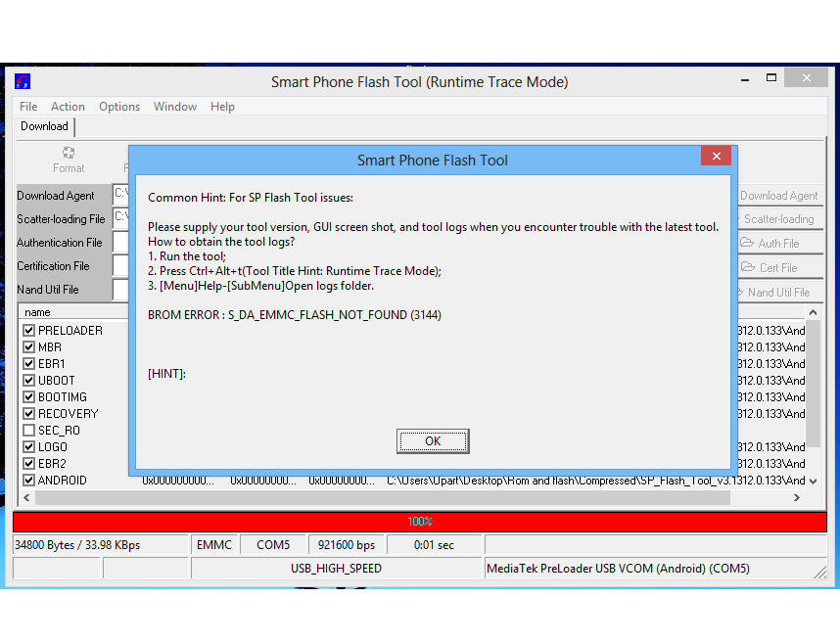Click the partition list scroll down arrow
Screen dimensions: 840x644
[814, 482]
